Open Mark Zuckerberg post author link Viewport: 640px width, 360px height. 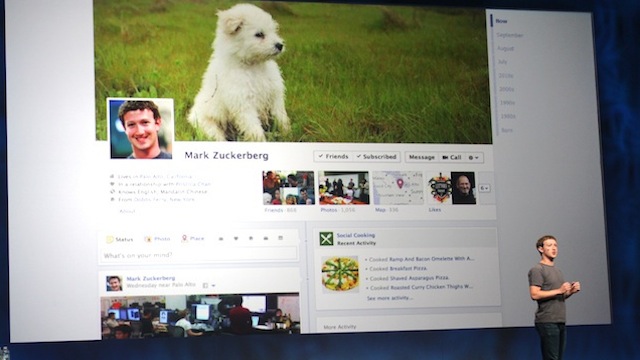click(151, 278)
